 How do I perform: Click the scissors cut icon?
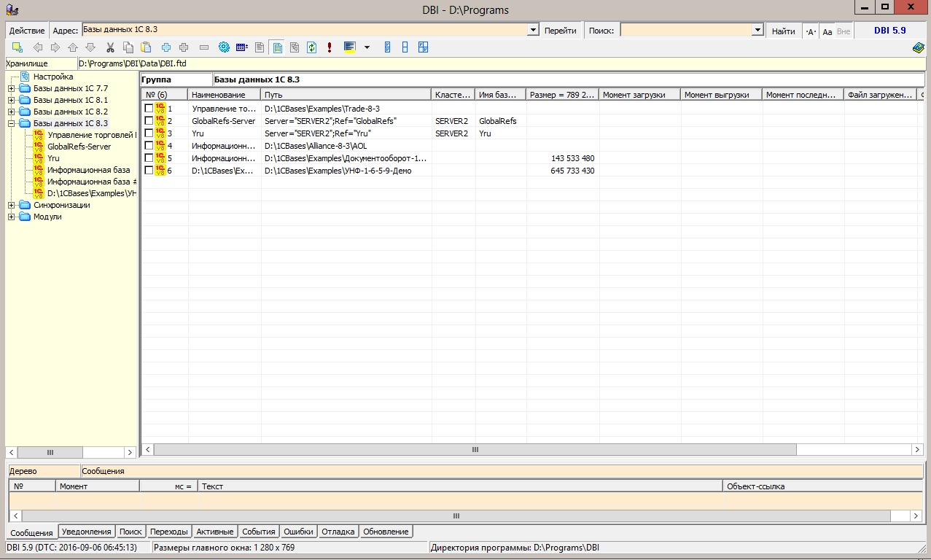[x=110, y=47]
